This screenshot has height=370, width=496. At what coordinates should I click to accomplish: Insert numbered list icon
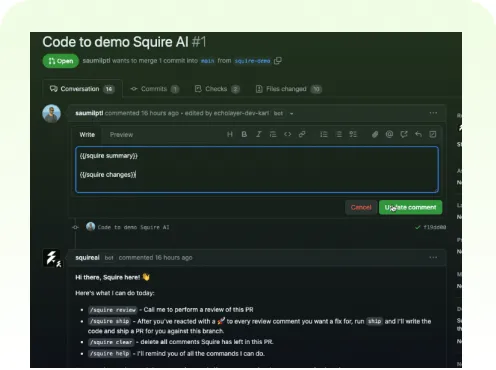click(324, 134)
